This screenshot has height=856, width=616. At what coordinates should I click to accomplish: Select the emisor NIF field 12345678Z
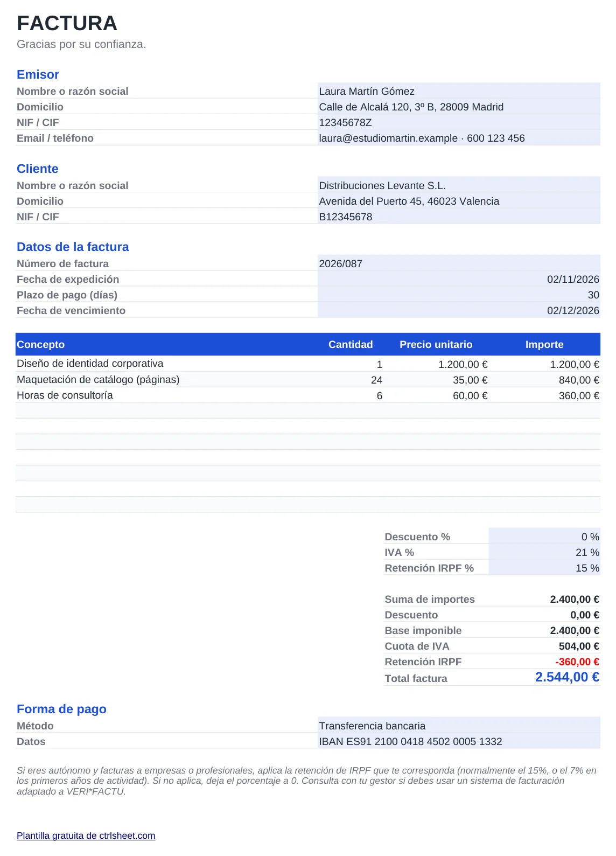[x=459, y=122]
